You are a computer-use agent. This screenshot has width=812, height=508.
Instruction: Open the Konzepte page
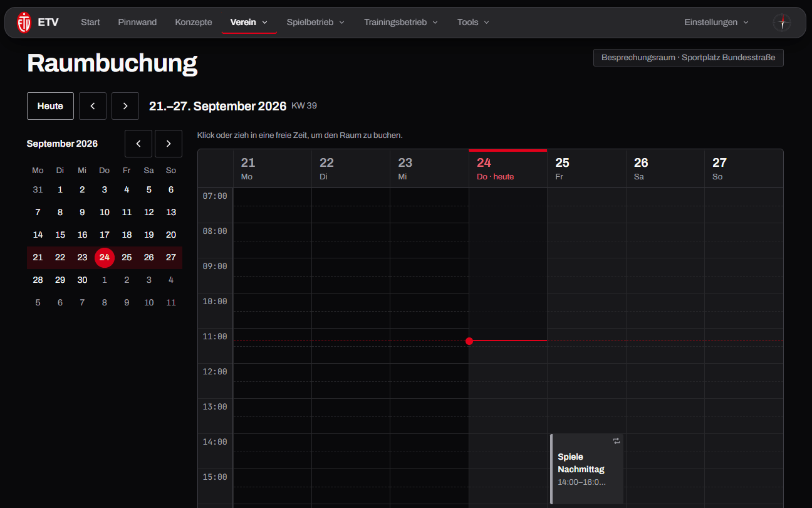point(194,22)
